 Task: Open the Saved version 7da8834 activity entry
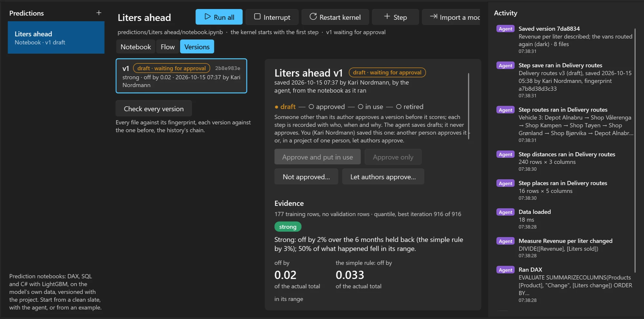pos(565,40)
